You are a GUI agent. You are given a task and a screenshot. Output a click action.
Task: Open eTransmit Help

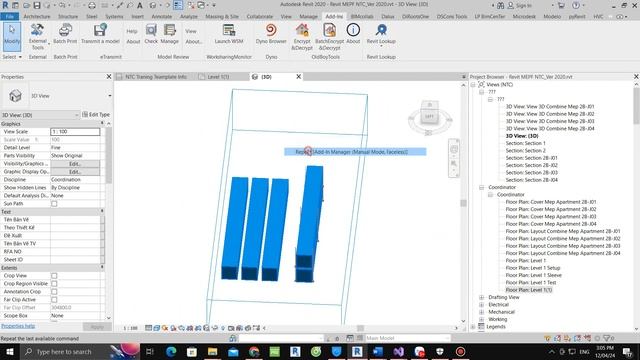132,31
